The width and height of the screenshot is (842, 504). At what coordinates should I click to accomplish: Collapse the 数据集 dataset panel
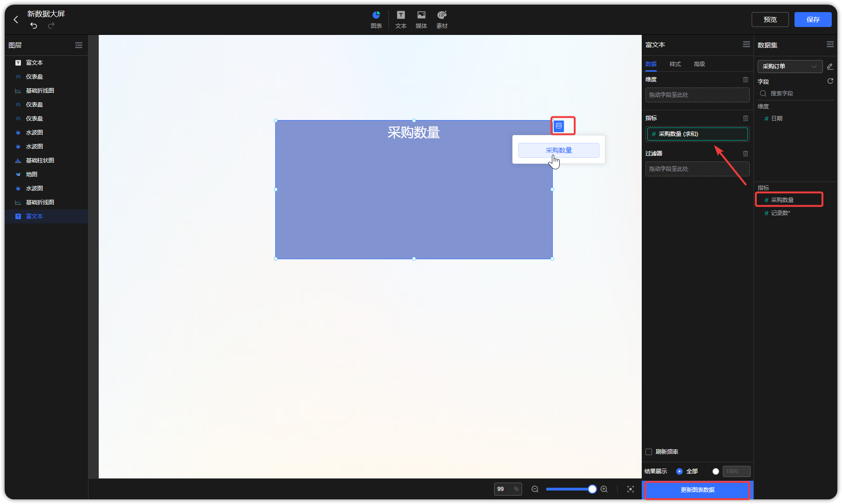(830, 45)
